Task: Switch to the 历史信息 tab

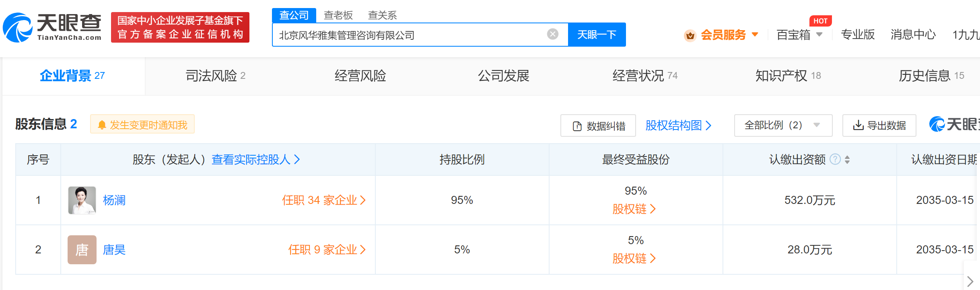Action: tap(931, 76)
